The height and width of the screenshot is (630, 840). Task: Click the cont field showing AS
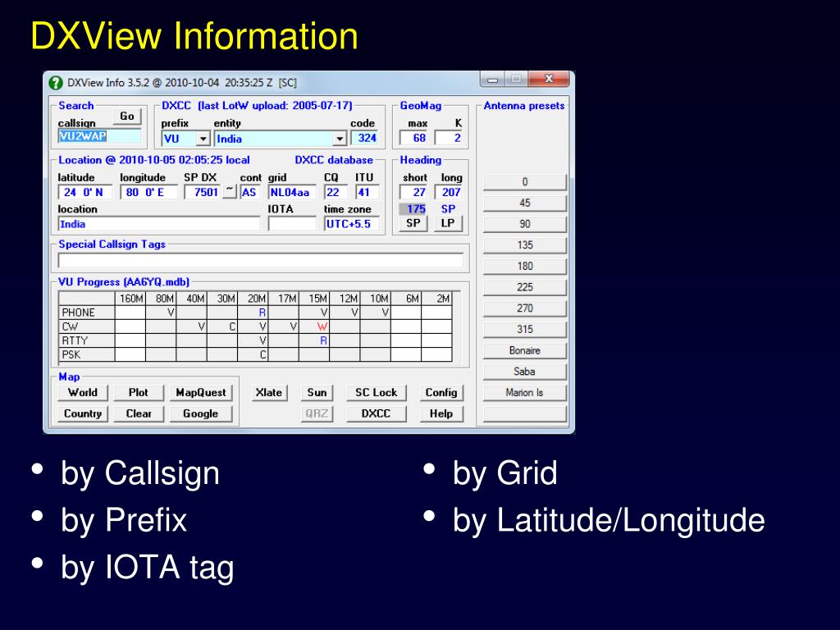(250, 192)
